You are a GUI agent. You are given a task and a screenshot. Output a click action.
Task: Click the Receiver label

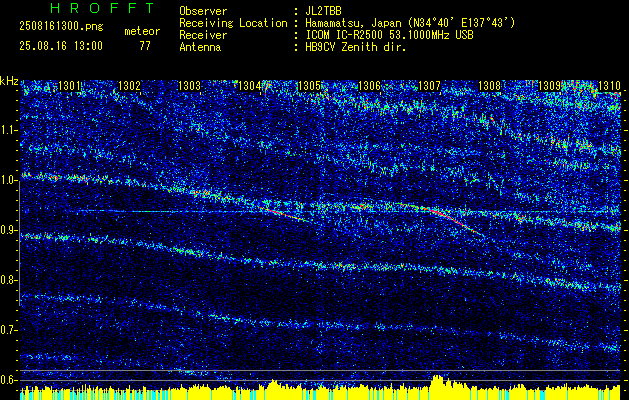pyautogui.click(x=203, y=35)
